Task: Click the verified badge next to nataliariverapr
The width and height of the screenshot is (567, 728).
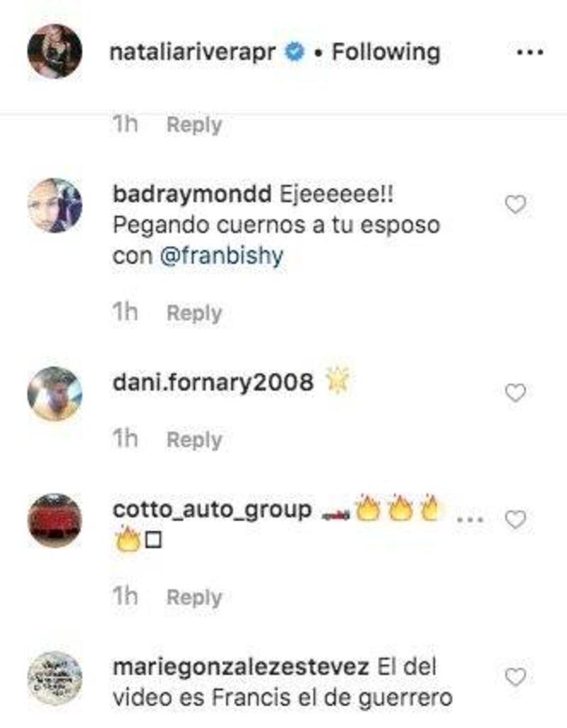Action: [x=294, y=52]
